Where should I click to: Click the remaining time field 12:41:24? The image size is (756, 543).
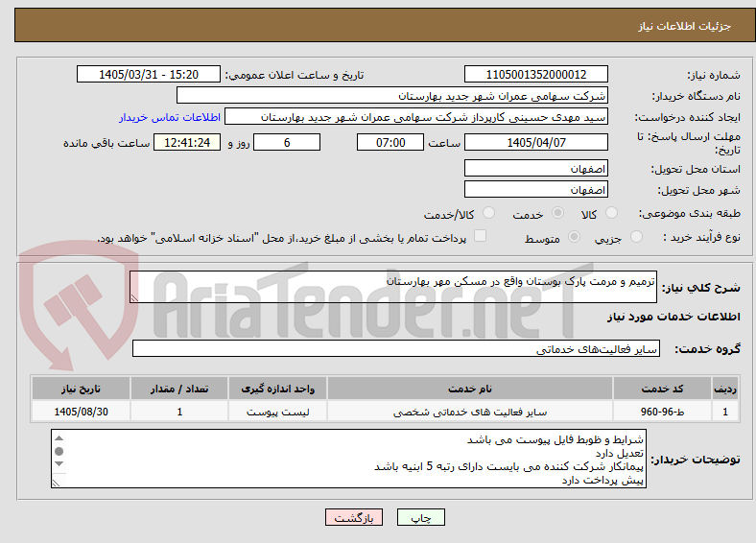187,142
